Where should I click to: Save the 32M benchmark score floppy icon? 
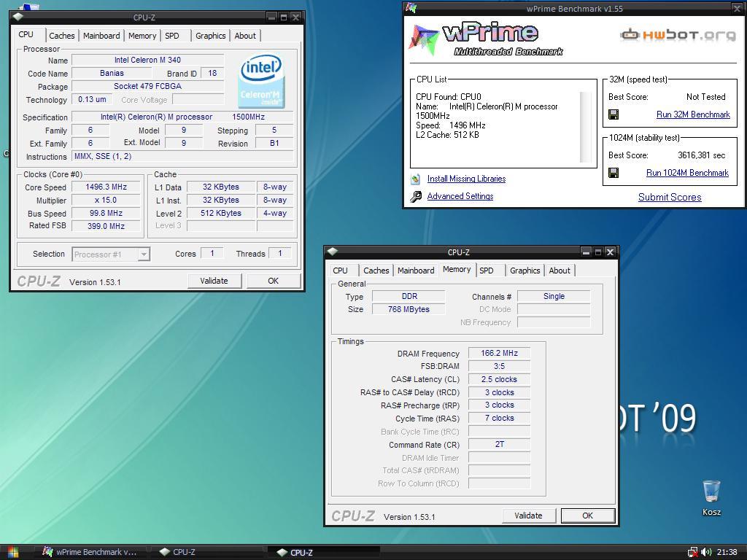pyautogui.click(x=614, y=114)
